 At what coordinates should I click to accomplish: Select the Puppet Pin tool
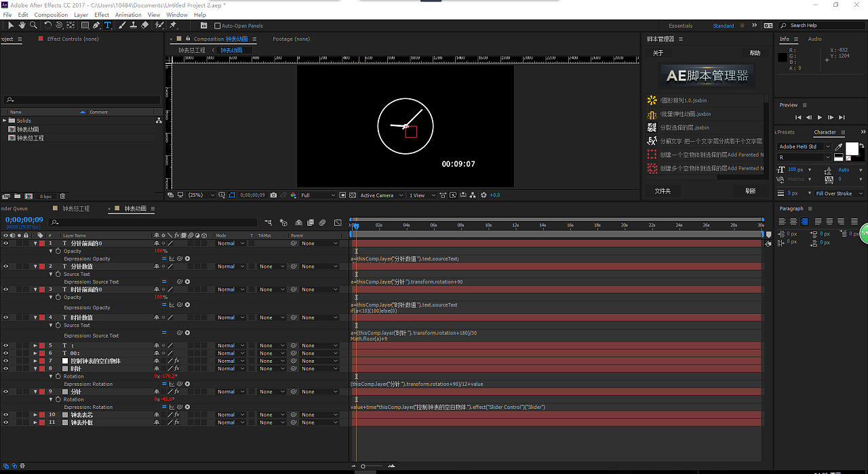(173, 25)
